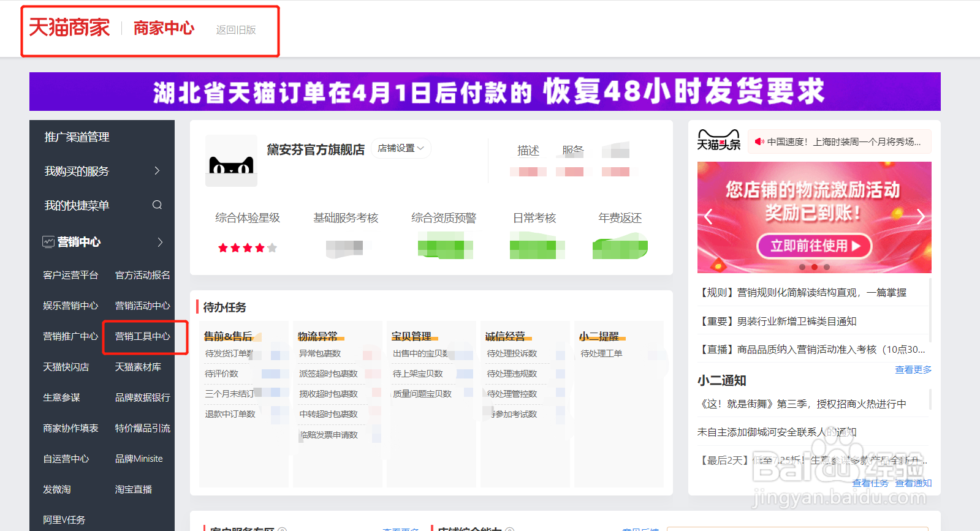Open 淘宝直播

point(134,489)
